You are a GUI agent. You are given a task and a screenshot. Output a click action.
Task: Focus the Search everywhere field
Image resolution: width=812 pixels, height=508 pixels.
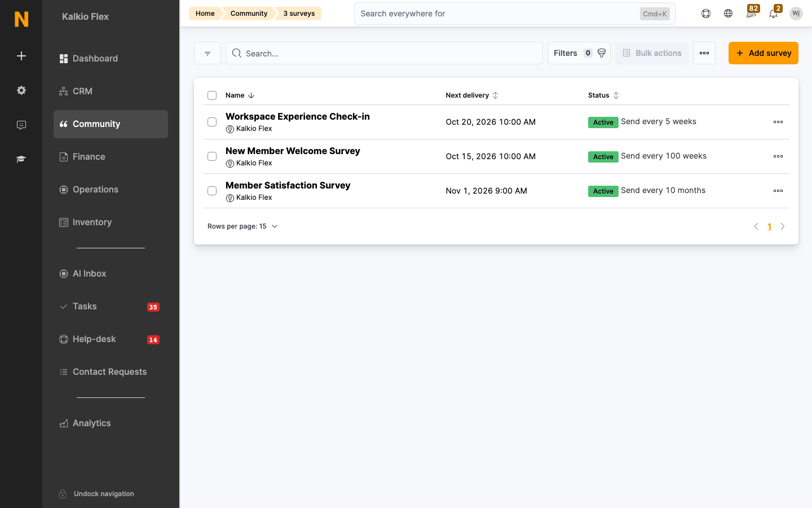click(x=515, y=14)
